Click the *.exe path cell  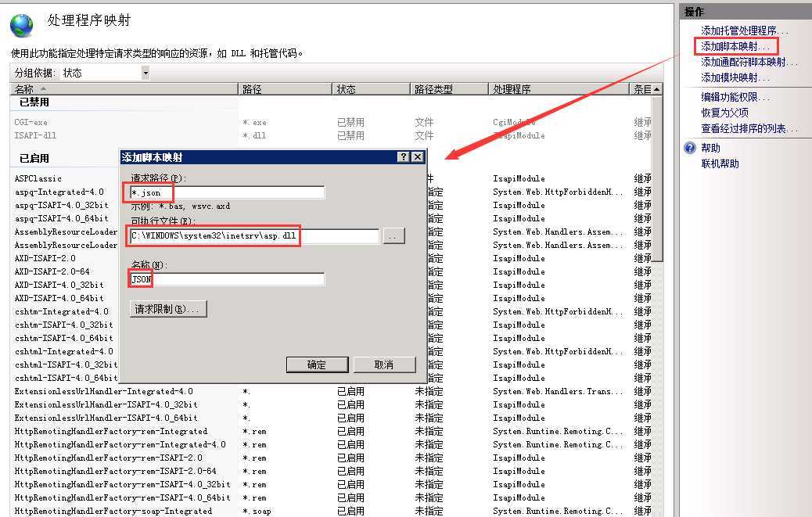coord(254,123)
